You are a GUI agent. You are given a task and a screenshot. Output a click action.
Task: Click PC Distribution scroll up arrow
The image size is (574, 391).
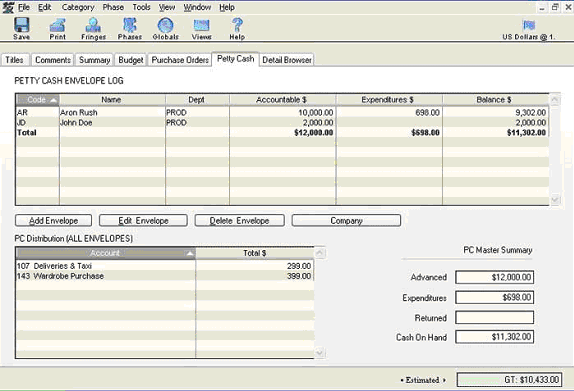[320, 253]
